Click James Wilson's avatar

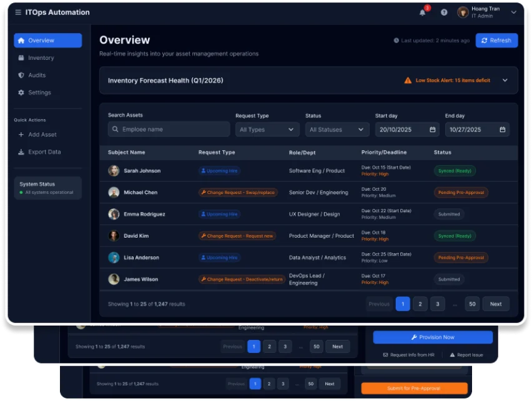point(114,279)
